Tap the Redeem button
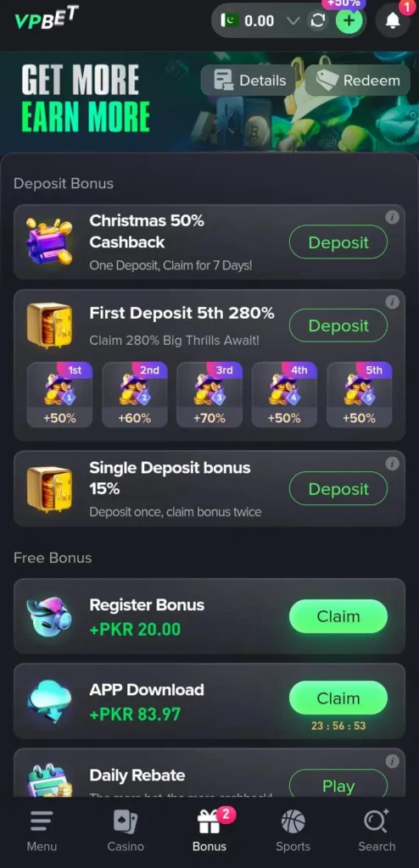This screenshot has width=419, height=868. 357,81
